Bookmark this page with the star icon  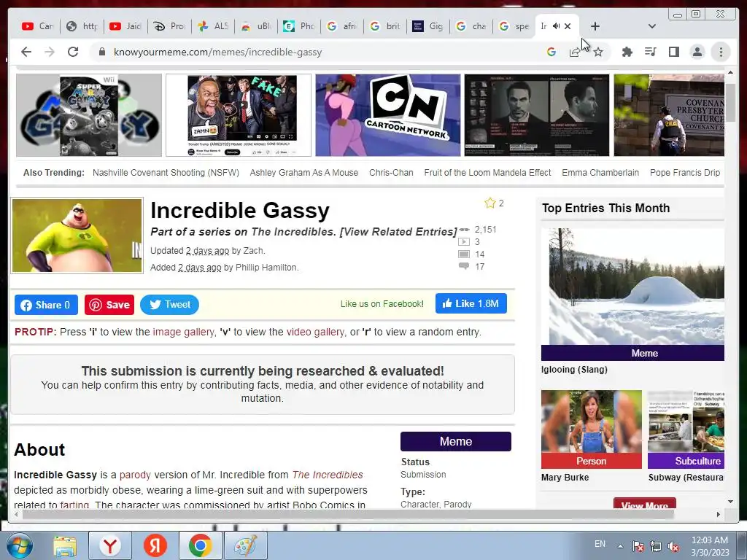(x=598, y=52)
